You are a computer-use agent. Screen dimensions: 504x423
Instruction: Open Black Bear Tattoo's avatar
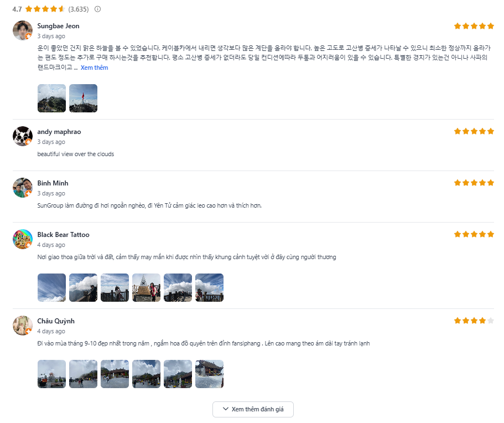23,239
